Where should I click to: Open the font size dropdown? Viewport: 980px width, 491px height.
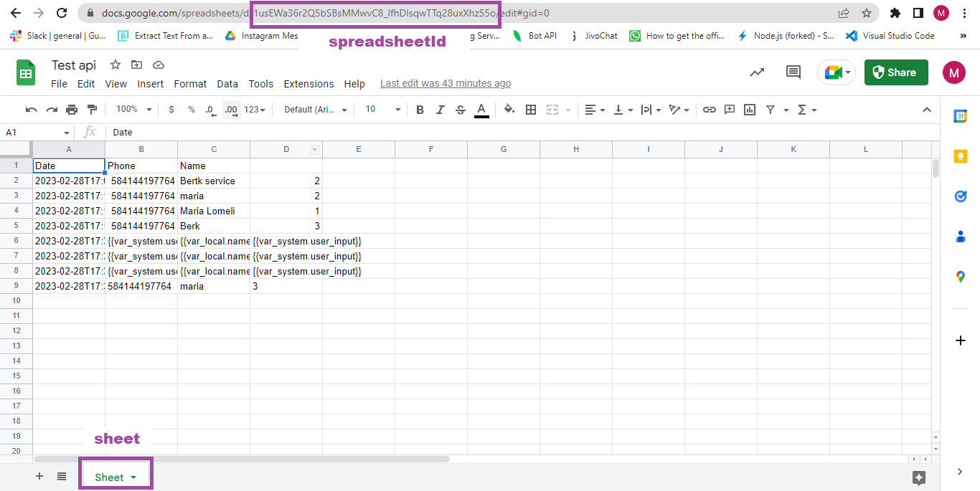[381, 109]
